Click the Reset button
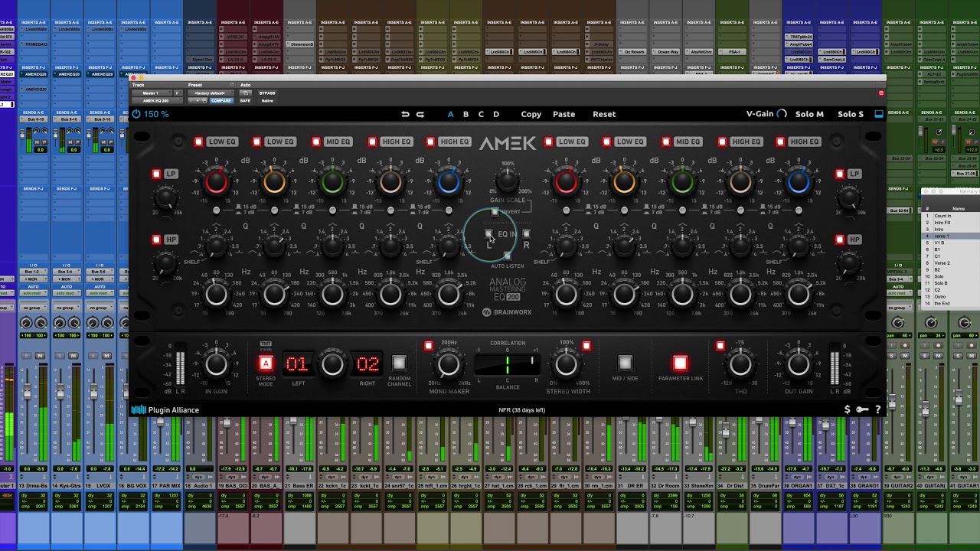This screenshot has height=551, width=980. click(604, 114)
